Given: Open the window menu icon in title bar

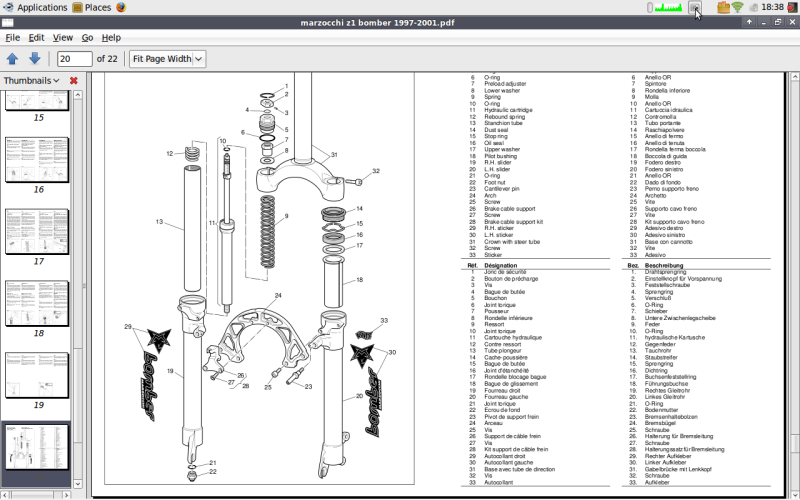Looking at the screenshot, I should (x=8, y=22).
